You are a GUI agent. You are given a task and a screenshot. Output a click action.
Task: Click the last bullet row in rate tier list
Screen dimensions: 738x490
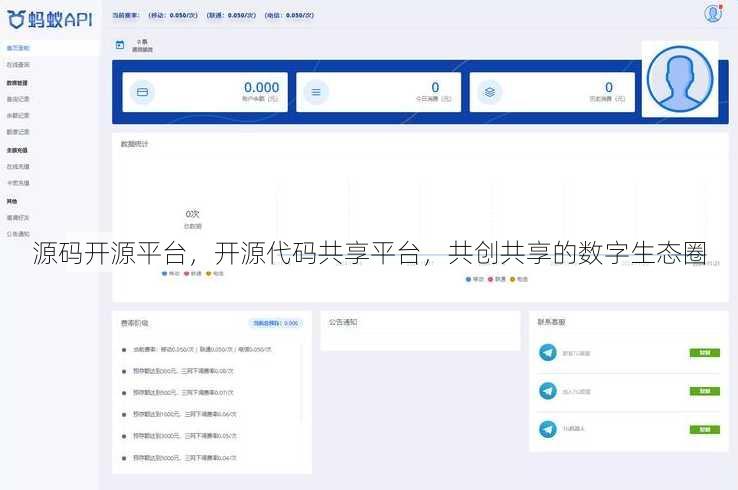[x=179, y=458]
